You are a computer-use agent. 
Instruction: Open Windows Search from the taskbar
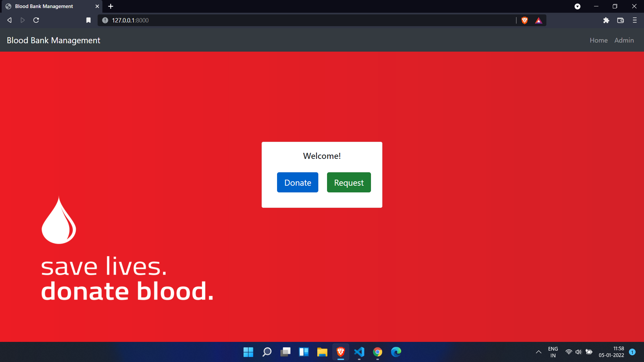pos(267,352)
